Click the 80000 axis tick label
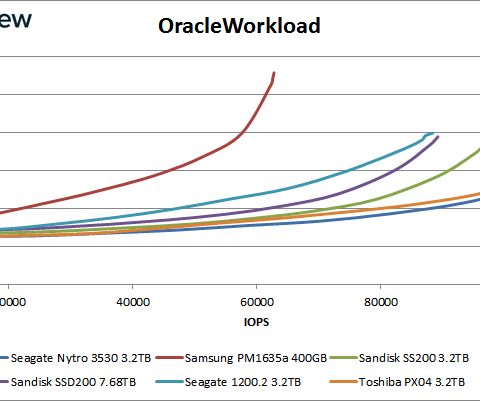The width and height of the screenshot is (480, 401). (381, 302)
